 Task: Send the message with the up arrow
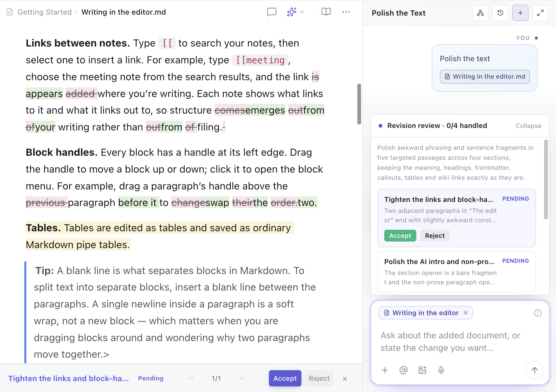coord(535,370)
